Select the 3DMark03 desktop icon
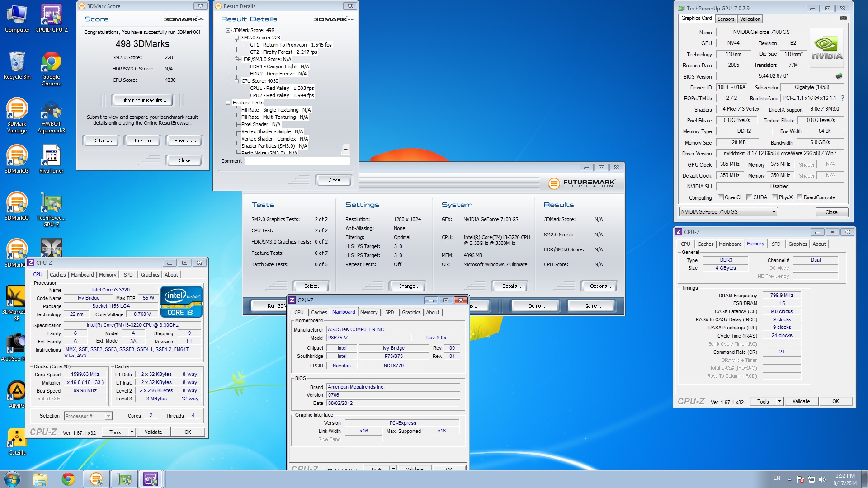Image resolution: width=868 pixels, height=488 pixels. tap(17, 160)
